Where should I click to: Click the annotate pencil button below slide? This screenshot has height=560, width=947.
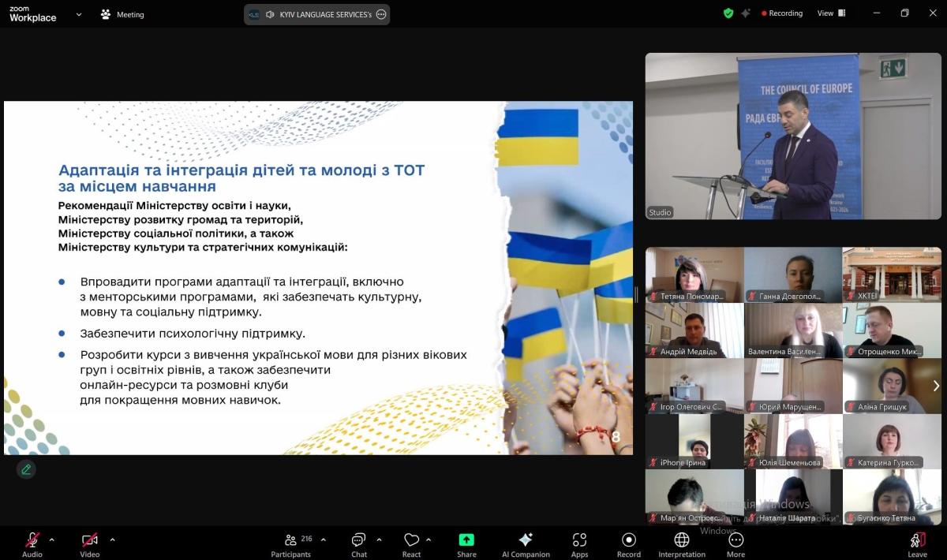click(x=26, y=469)
